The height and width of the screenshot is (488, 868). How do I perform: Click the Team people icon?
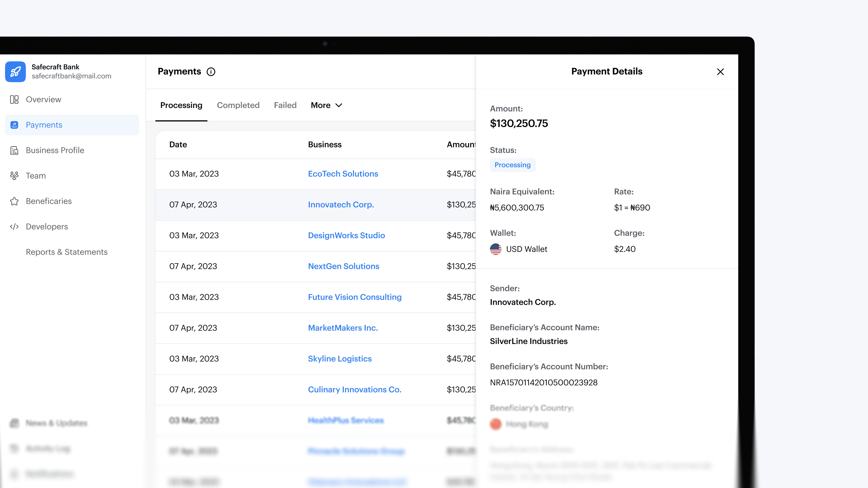(x=14, y=175)
